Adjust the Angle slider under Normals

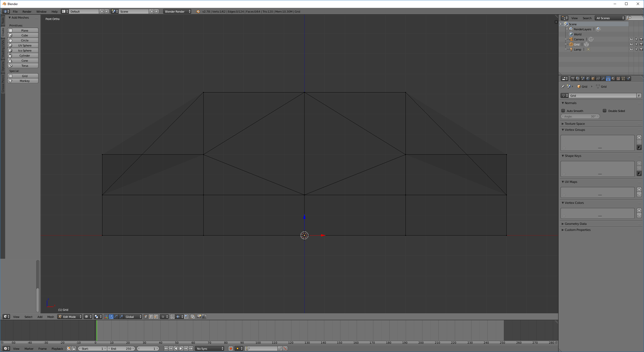tap(580, 116)
